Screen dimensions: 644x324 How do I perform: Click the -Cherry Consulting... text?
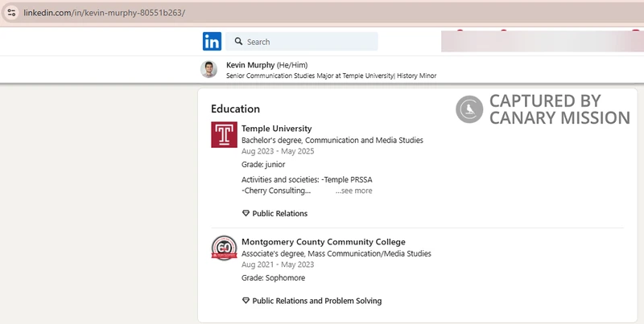click(x=276, y=191)
